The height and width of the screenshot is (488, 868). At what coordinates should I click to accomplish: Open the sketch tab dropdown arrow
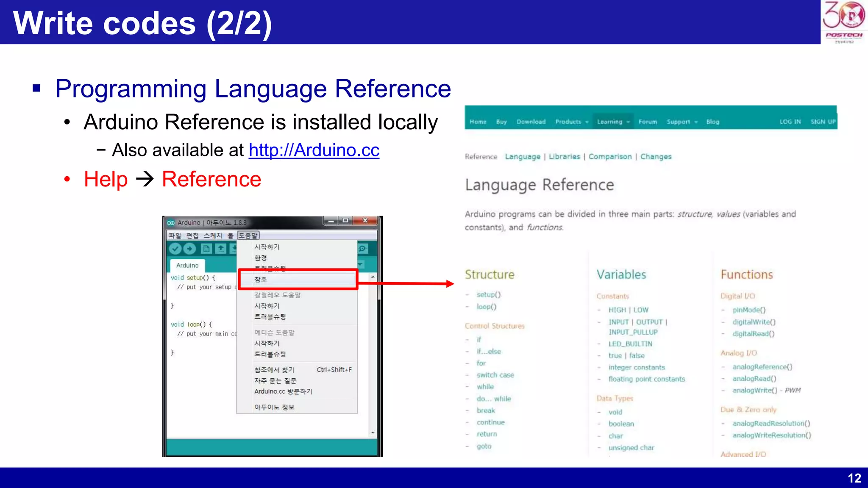[361, 265]
